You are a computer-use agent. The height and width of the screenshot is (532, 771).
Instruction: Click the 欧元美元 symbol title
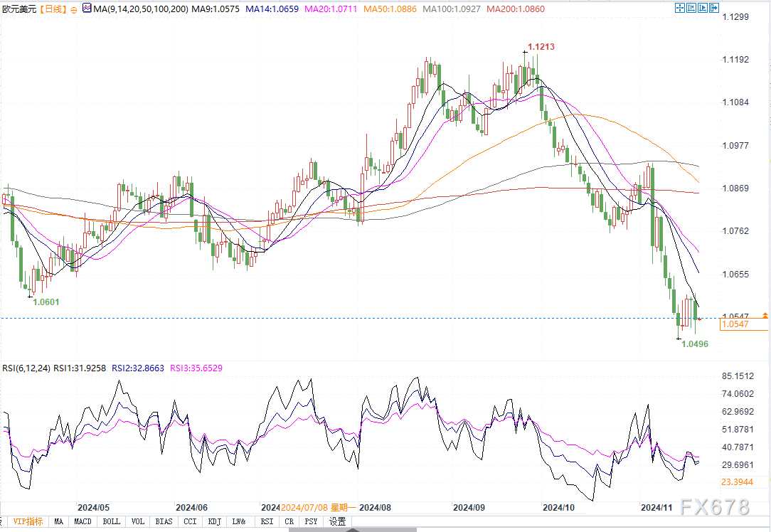19,9
